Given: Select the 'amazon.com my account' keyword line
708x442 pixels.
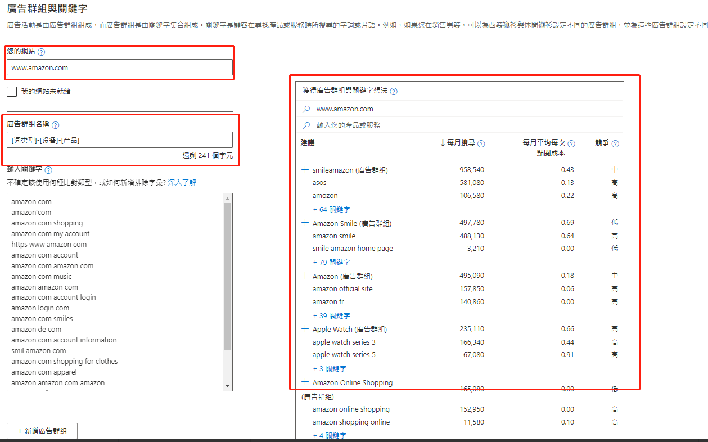Looking at the screenshot, I should coord(50,234).
